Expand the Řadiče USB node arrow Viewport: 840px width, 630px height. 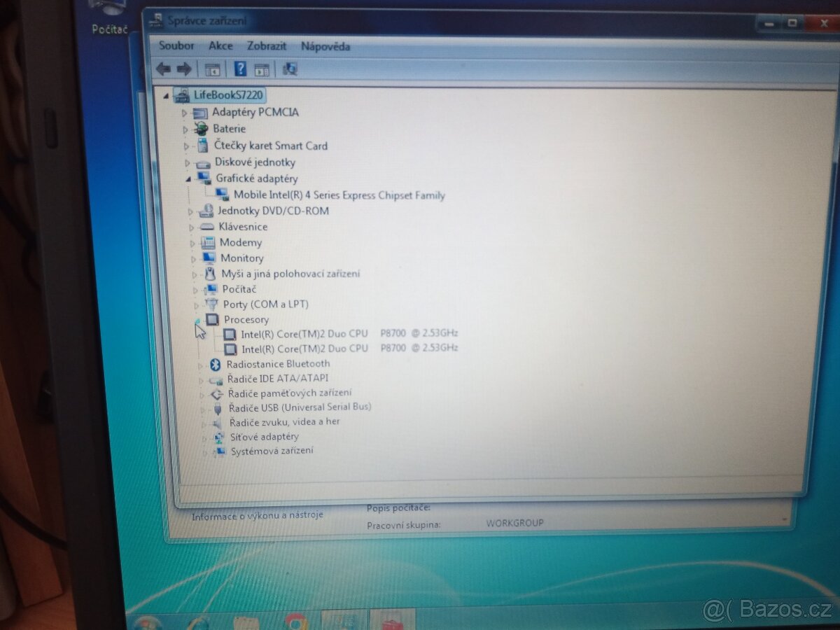pos(204,409)
